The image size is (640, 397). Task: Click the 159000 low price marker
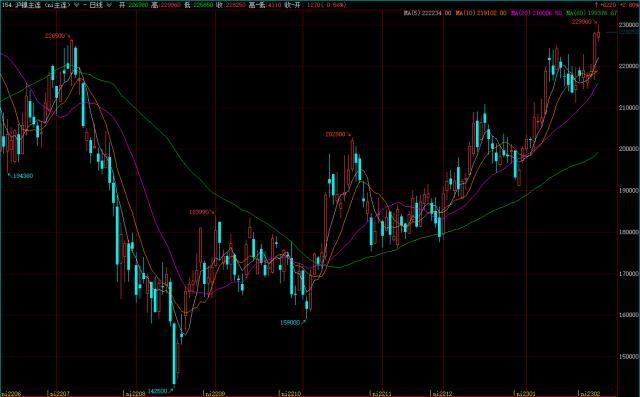(290, 322)
